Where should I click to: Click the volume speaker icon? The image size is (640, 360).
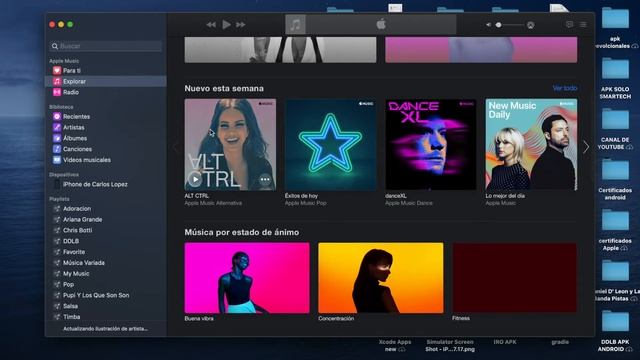(488, 25)
